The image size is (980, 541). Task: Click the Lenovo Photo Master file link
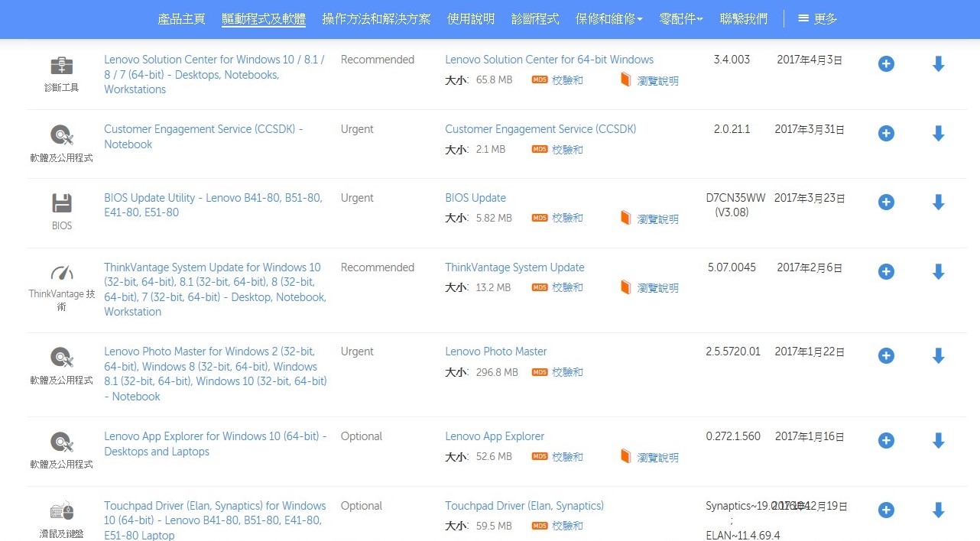[x=496, y=351]
